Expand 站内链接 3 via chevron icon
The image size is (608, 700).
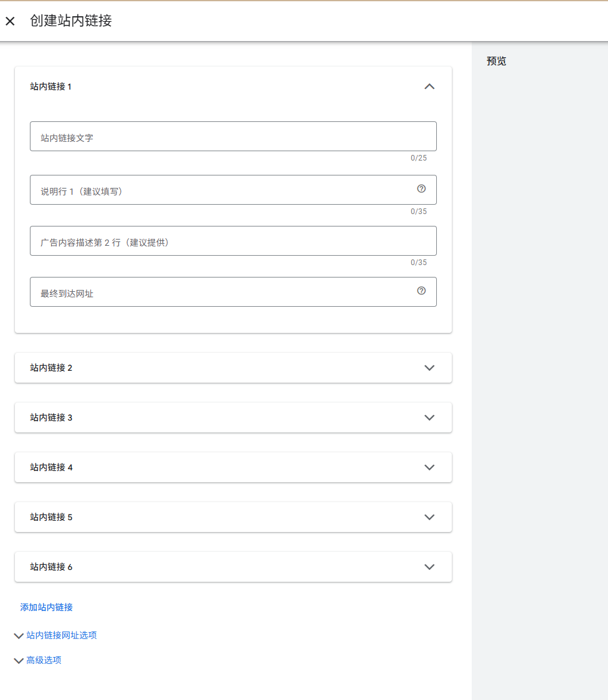click(x=429, y=418)
